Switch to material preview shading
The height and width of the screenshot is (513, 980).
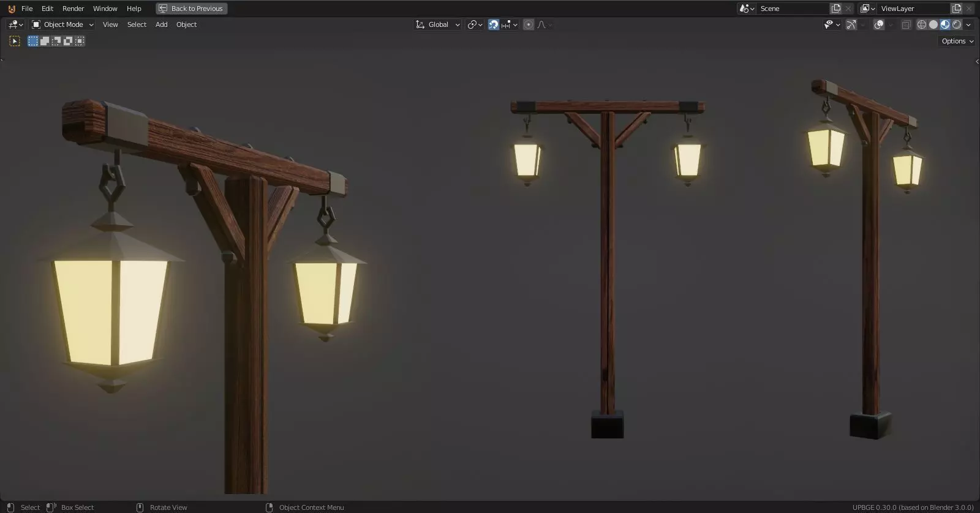(945, 24)
